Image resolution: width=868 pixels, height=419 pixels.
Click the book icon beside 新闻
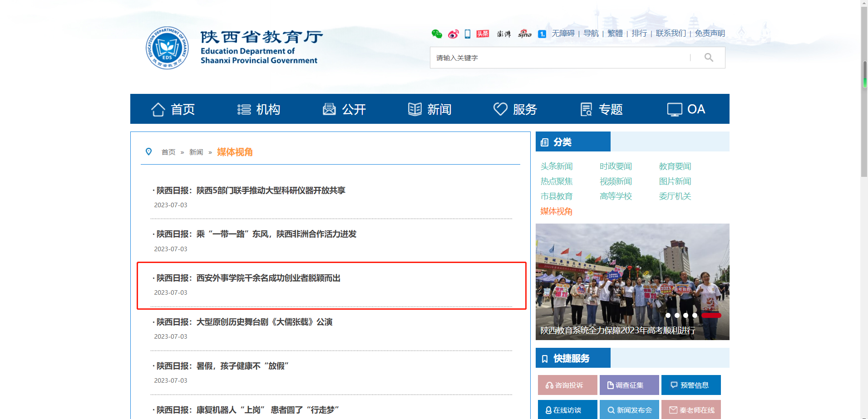(415, 109)
